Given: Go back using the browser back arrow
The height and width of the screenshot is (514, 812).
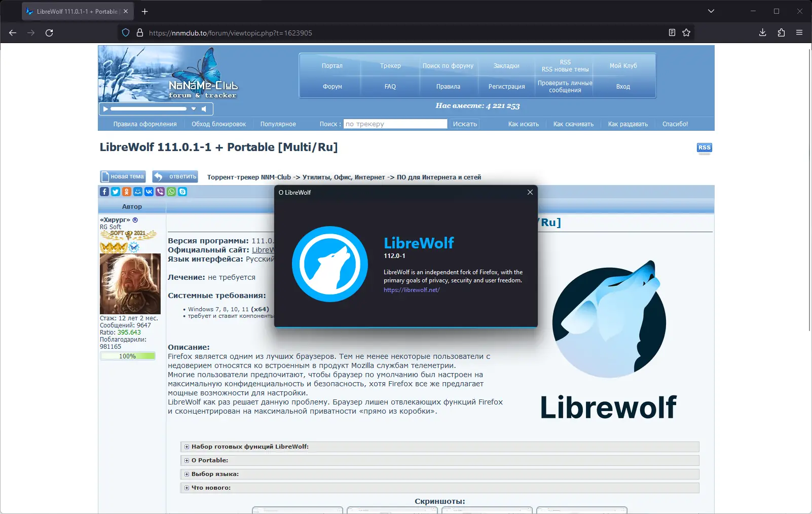Looking at the screenshot, I should tap(13, 33).
